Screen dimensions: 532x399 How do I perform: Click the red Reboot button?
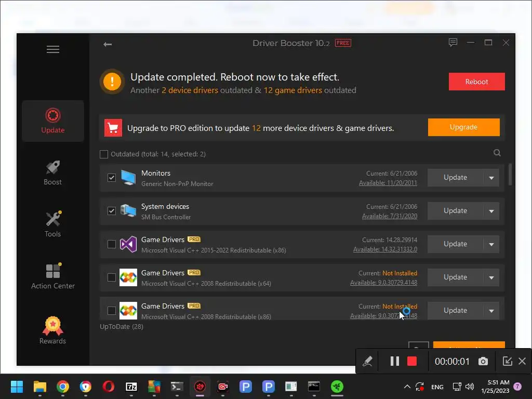point(477,82)
